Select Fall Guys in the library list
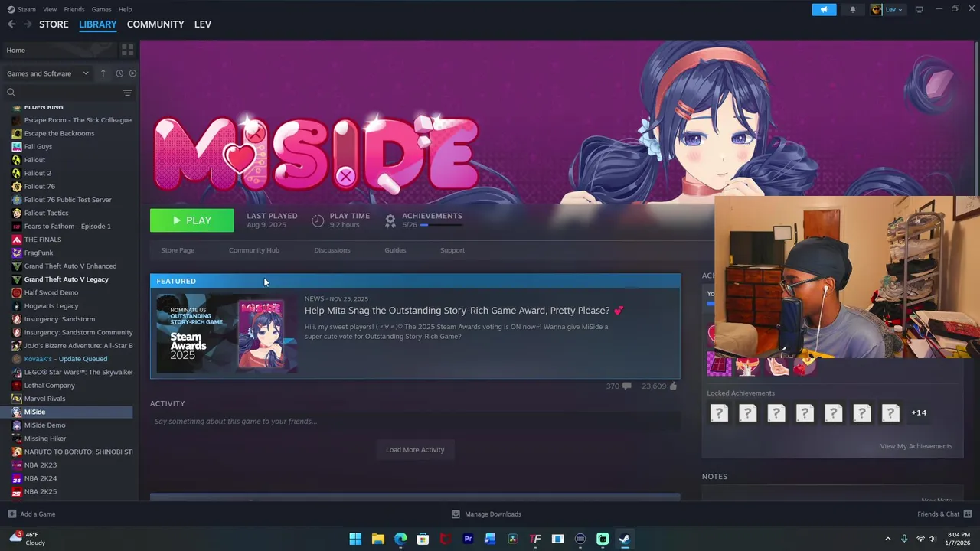Image resolution: width=980 pixels, height=551 pixels. pos(38,146)
